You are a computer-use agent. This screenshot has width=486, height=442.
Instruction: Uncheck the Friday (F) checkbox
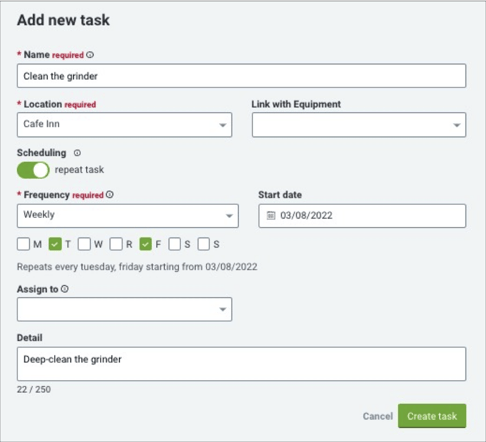point(145,244)
